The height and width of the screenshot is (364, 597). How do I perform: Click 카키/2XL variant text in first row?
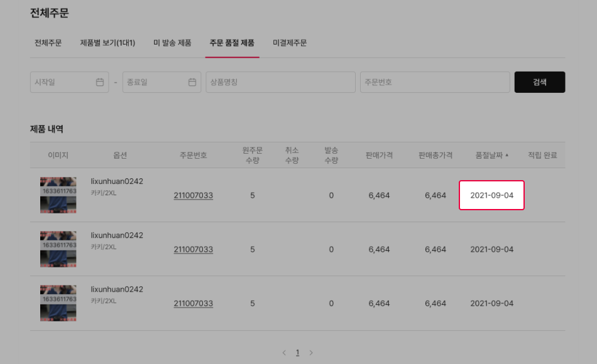point(104,193)
